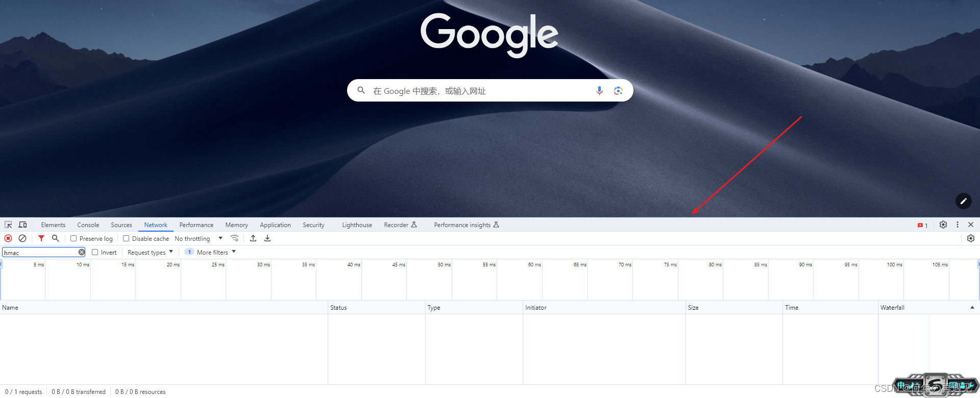The image size is (980, 398).
Task: Go to the Memory tab
Action: point(237,225)
